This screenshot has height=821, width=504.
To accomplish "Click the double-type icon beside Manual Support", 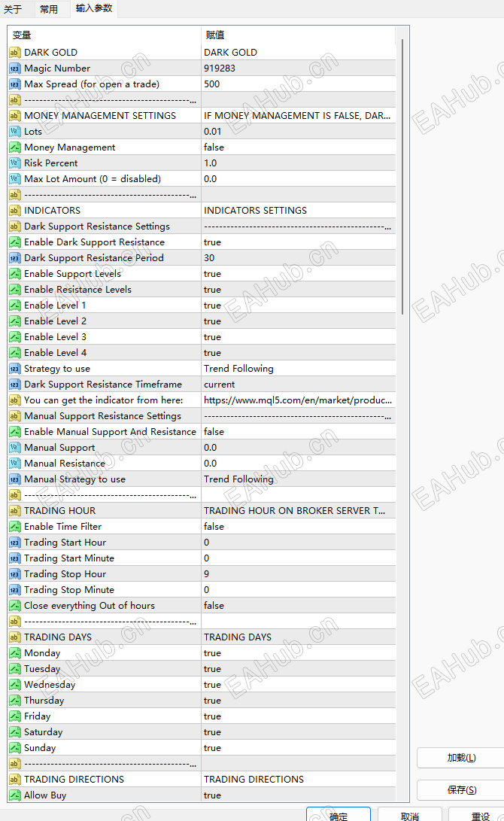I will click(14, 448).
